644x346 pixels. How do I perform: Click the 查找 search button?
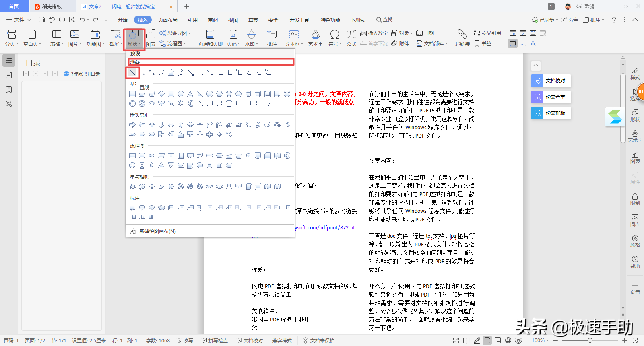point(384,20)
